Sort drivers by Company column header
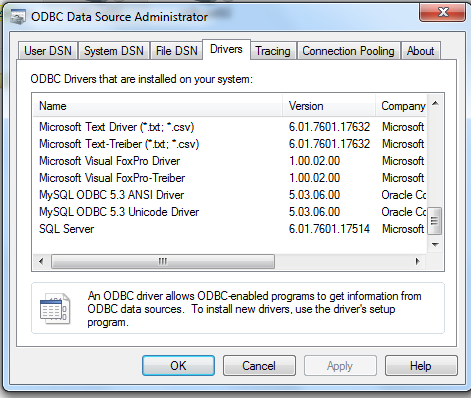This screenshot has height=398, width=471. point(401,106)
